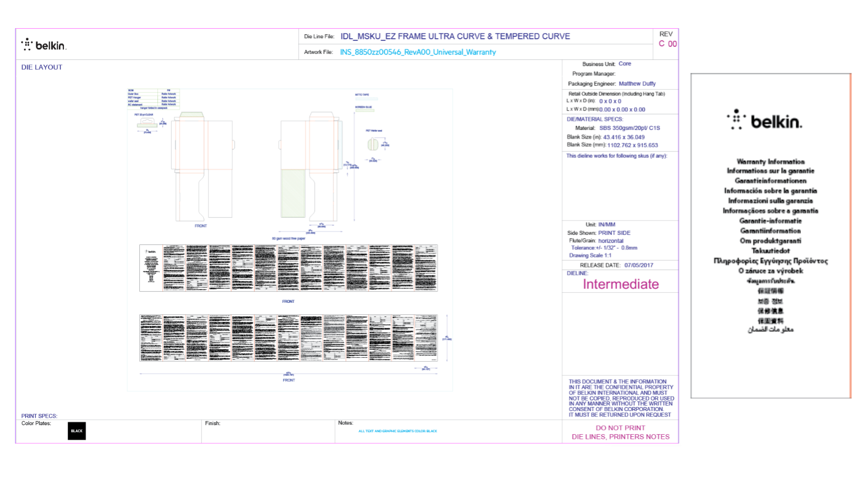The image size is (868, 481).
Task: Click the Dutch line Garantie-informatie
Action: (770, 221)
